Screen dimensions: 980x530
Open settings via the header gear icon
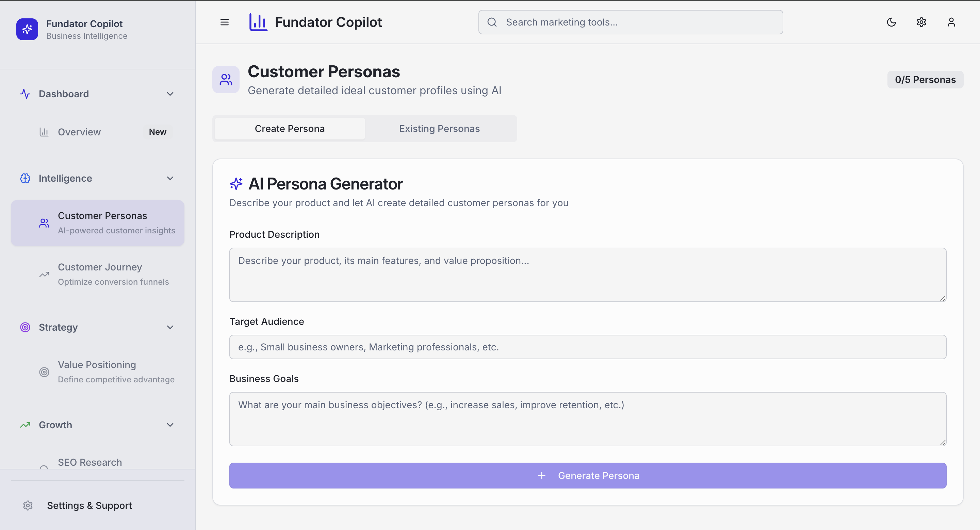pyautogui.click(x=921, y=22)
